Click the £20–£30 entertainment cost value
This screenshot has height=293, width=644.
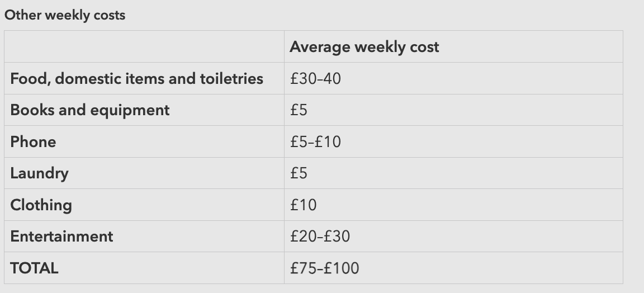[320, 237]
